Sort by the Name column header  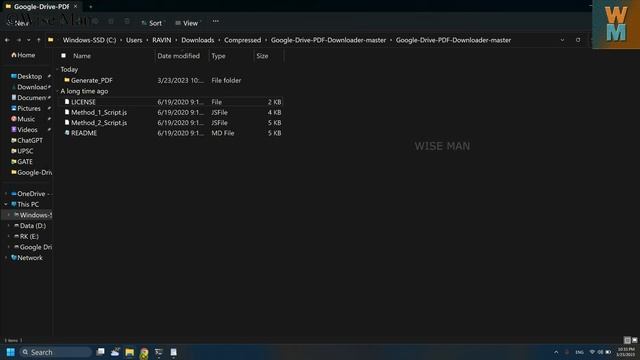[x=82, y=56]
